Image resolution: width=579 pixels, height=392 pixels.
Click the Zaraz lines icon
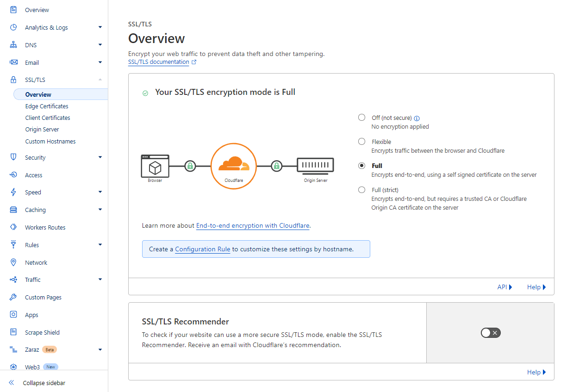(13, 349)
